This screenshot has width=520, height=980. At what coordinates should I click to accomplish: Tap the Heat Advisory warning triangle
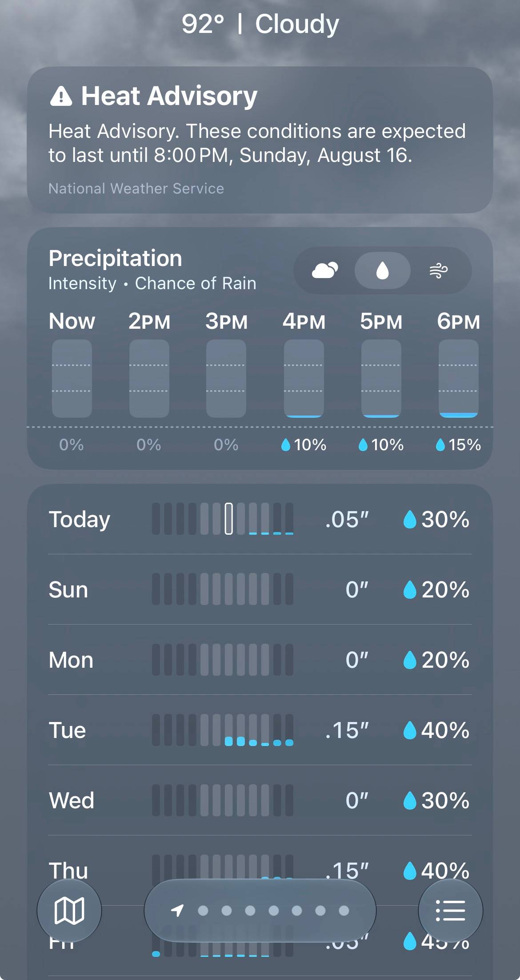pyautogui.click(x=61, y=96)
